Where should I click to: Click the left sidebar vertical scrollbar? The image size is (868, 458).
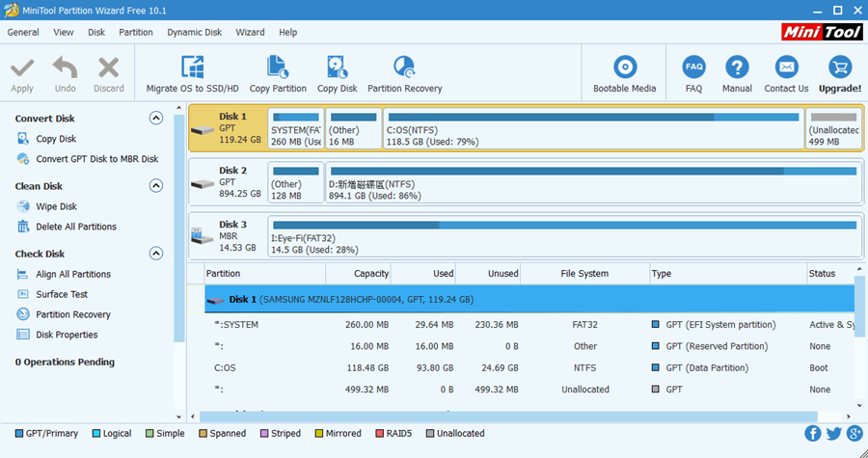pyautogui.click(x=178, y=228)
